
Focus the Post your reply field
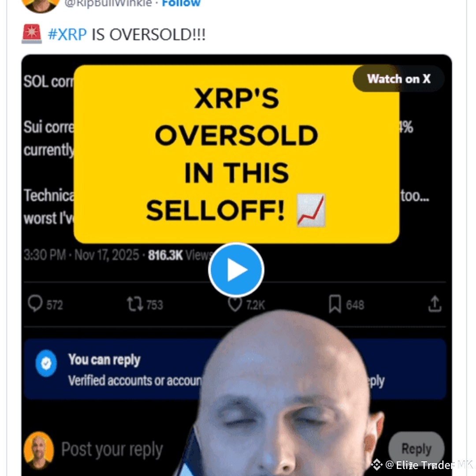pyautogui.click(x=112, y=449)
